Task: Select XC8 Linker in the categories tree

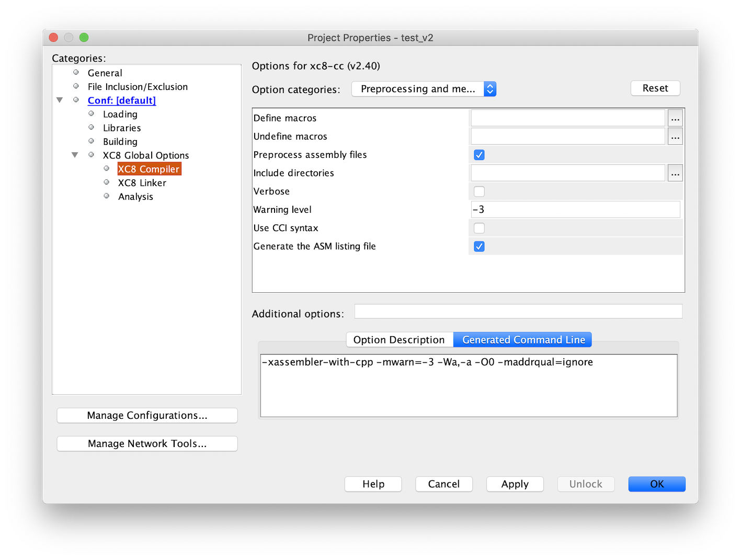Action: point(142,183)
